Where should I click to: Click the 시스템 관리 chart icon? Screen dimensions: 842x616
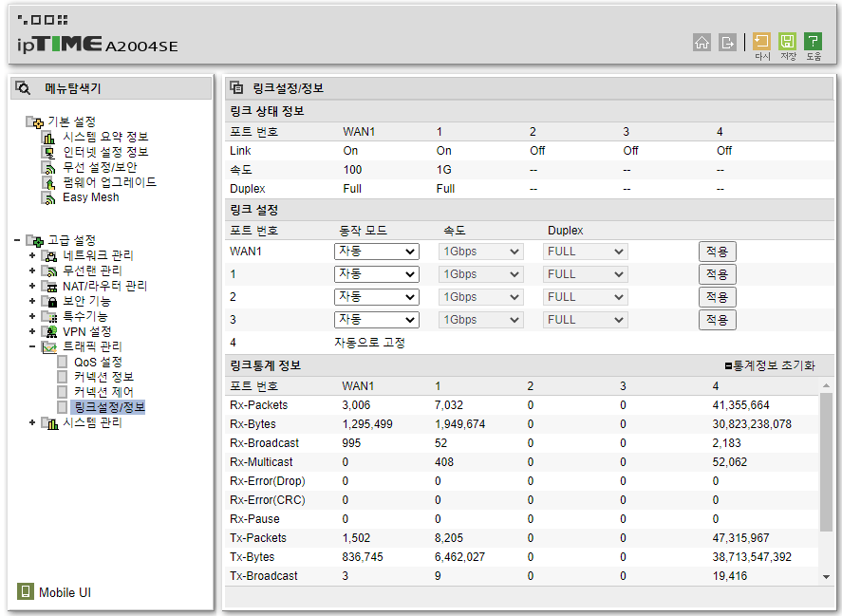(x=49, y=423)
